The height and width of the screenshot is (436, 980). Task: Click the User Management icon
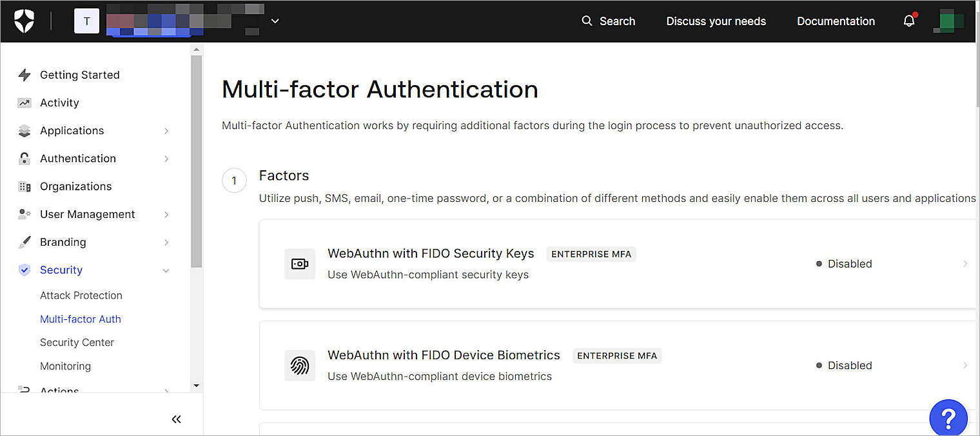click(x=24, y=214)
